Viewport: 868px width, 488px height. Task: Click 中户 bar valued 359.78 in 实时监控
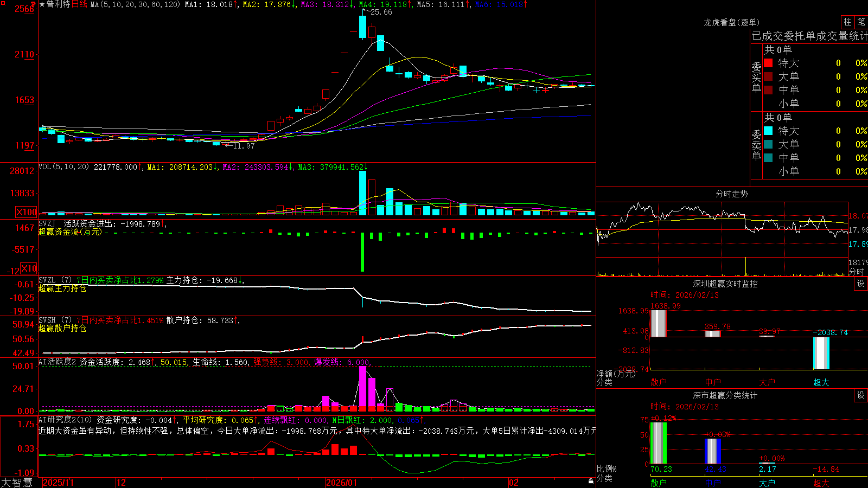click(x=713, y=333)
